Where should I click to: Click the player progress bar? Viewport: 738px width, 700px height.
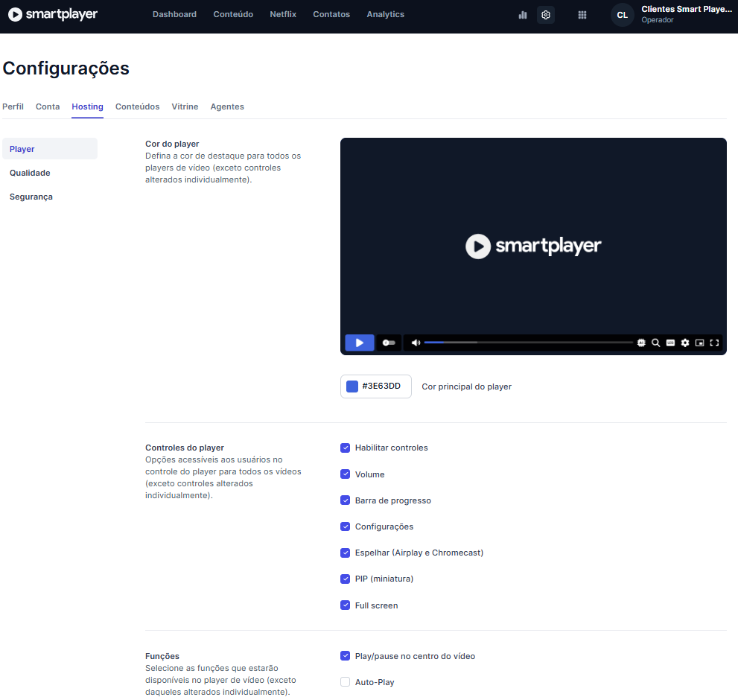(528, 343)
